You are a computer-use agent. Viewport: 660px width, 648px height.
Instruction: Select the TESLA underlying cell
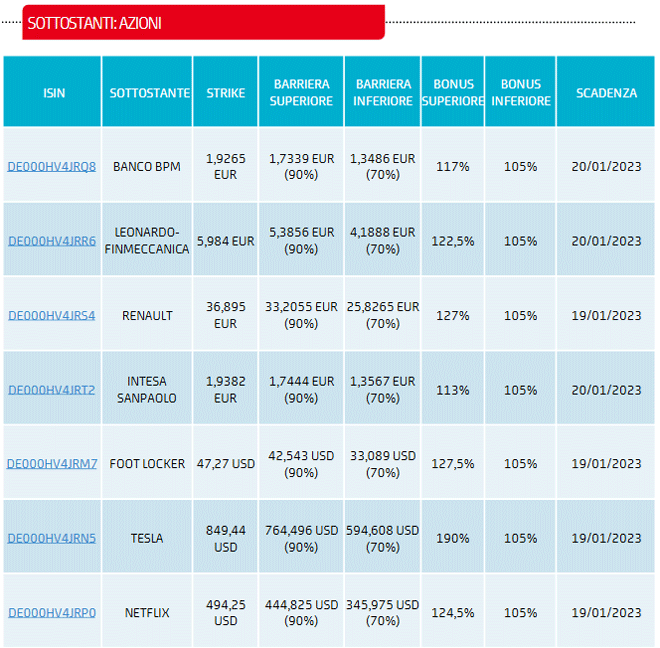(x=147, y=538)
